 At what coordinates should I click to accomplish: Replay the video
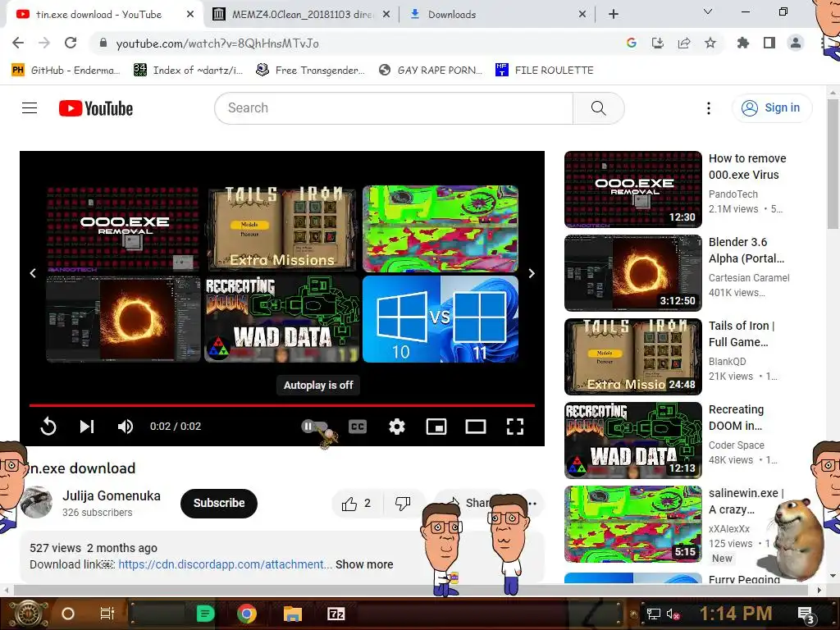coord(48,427)
